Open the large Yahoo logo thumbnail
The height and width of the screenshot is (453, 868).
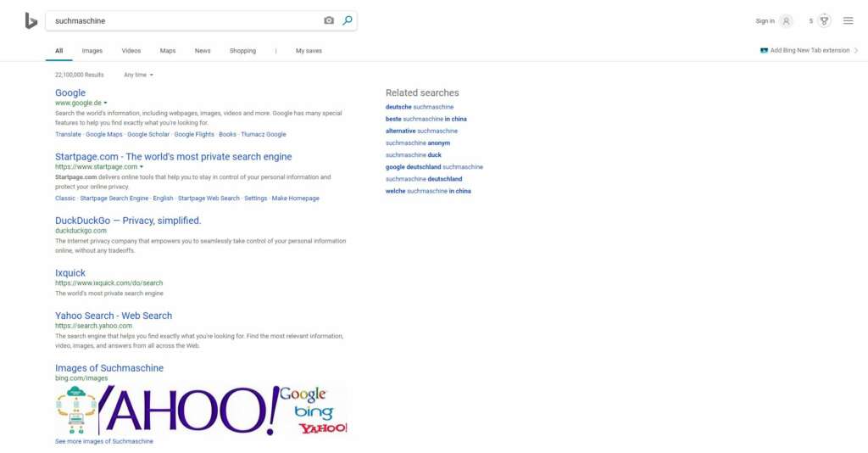point(188,411)
